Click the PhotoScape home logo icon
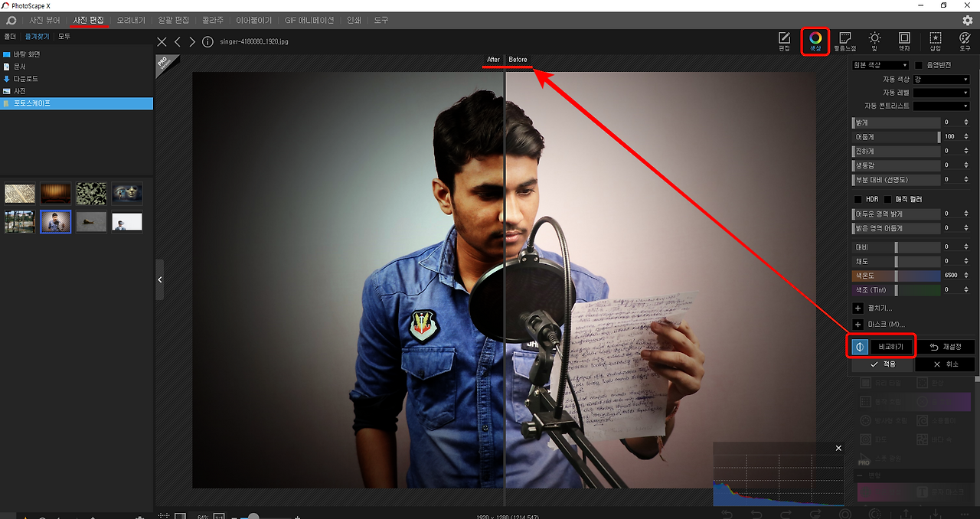 tap(11, 20)
